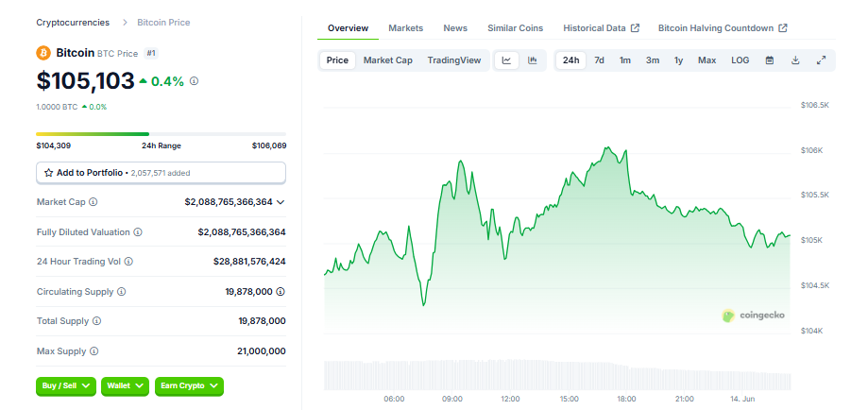Set chart range to 1y

point(679,60)
